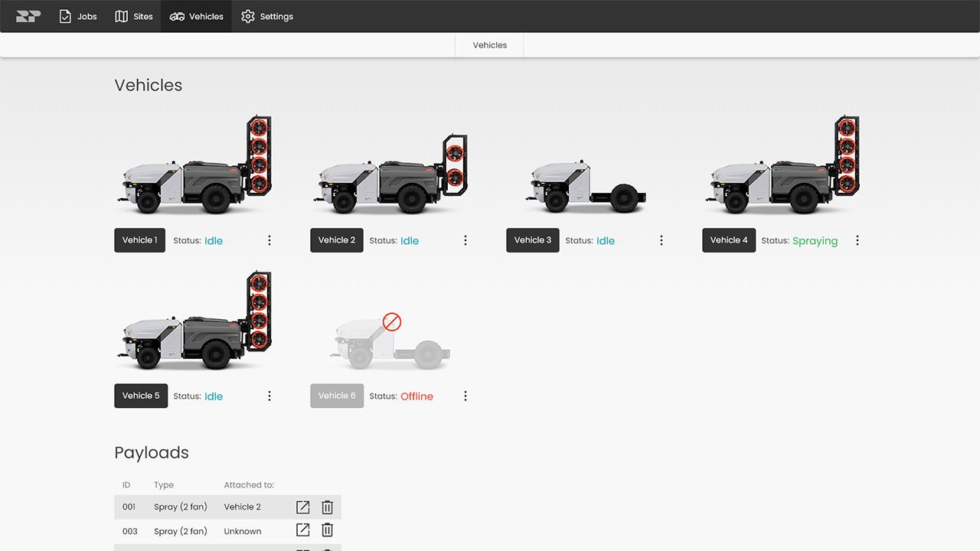Click the Vehicle 2 name button
Screen dimensions: 980x551
336,240
